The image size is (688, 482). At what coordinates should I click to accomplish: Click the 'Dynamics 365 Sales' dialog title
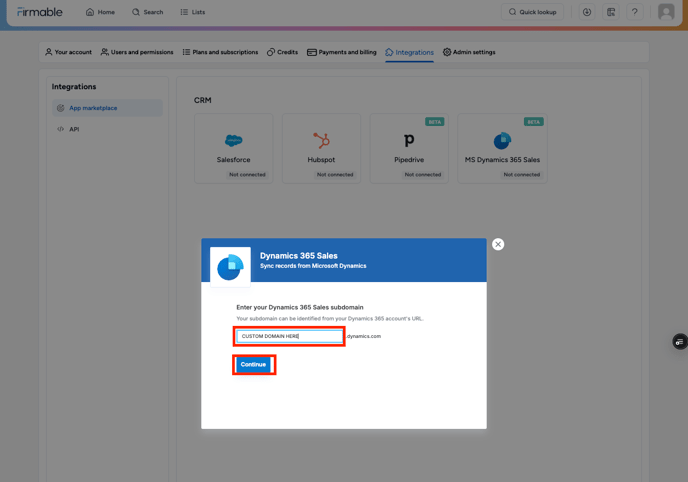click(x=299, y=256)
